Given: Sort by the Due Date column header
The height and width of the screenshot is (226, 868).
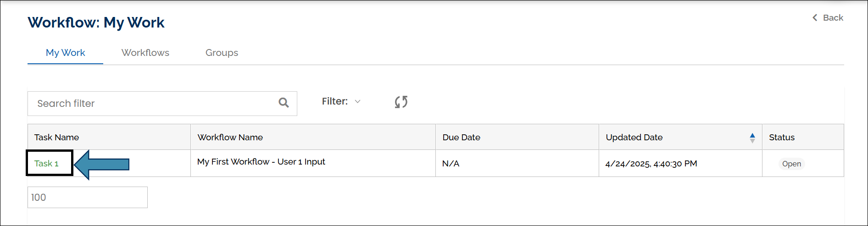Looking at the screenshot, I should pos(461,138).
